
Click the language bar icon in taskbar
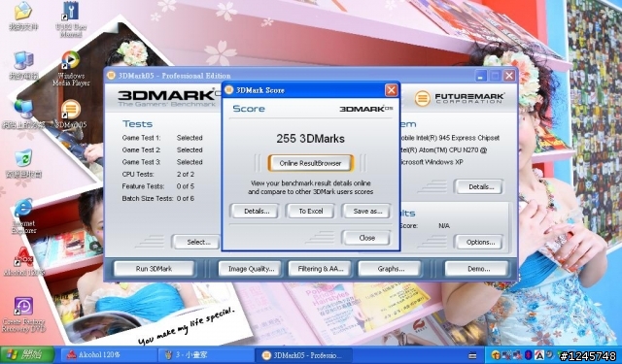click(472, 355)
